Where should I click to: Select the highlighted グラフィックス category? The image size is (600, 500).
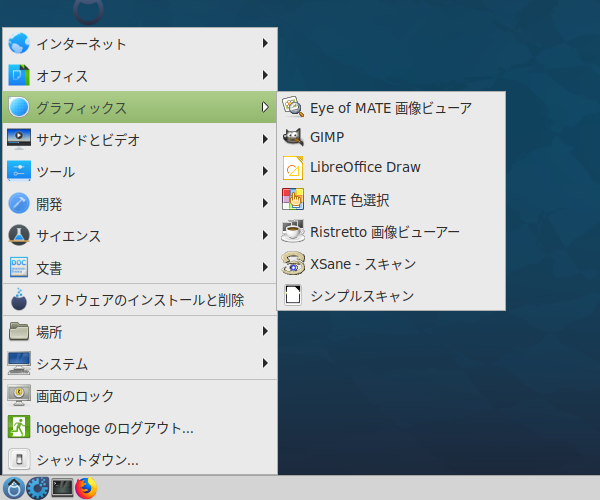click(140, 107)
